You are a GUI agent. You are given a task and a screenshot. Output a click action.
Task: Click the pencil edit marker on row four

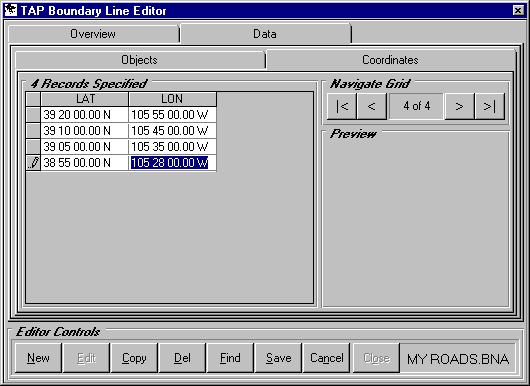coord(33,163)
